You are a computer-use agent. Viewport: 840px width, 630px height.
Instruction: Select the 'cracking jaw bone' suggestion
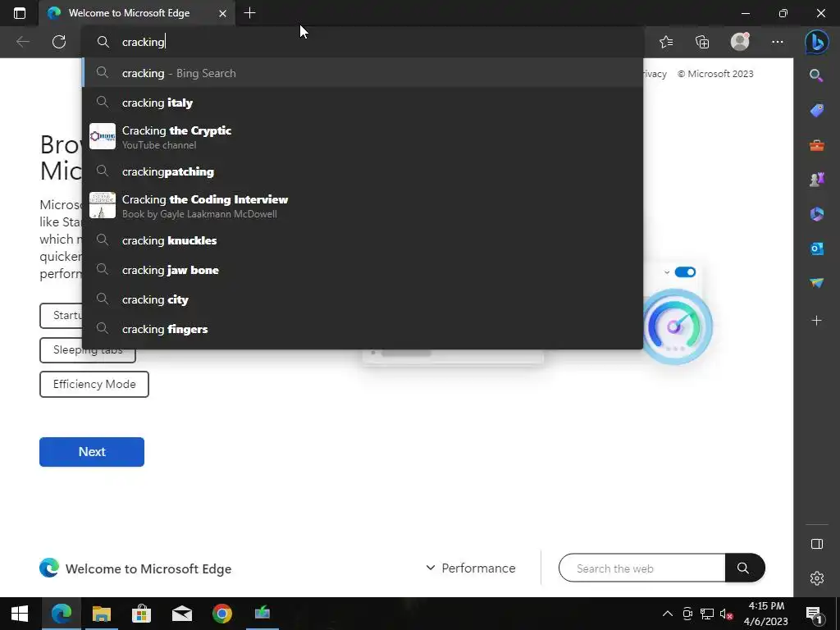[363, 270]
